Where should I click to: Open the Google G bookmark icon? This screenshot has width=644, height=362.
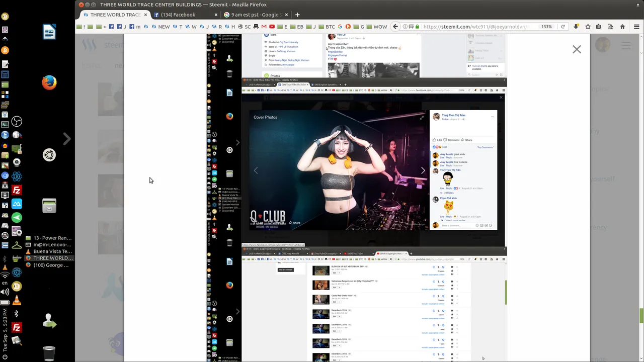340,27
